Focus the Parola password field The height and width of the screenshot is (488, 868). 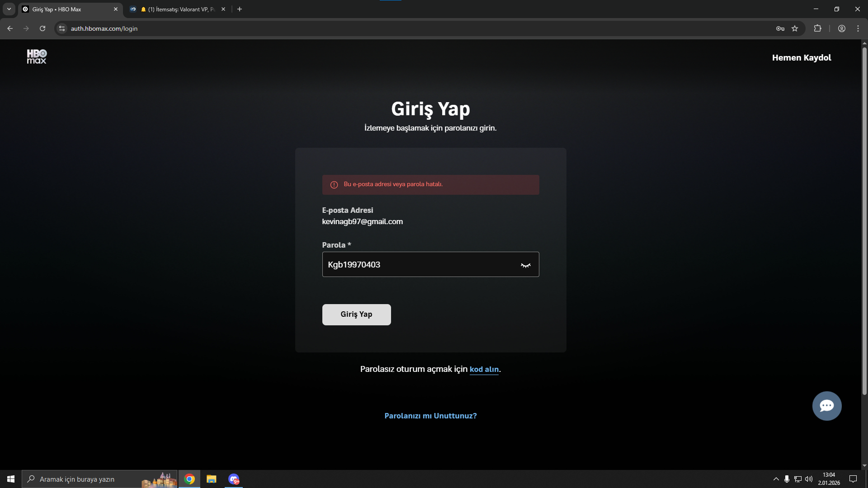[430, 264]
